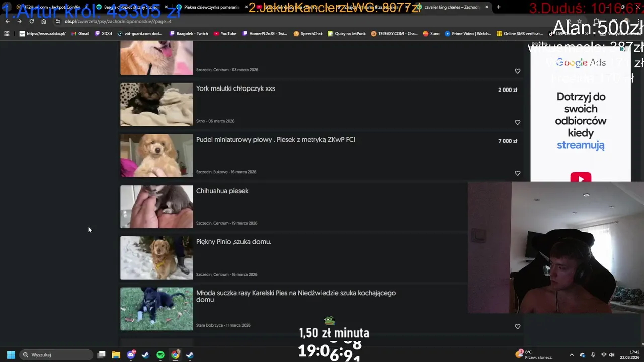Open the Online SMS verification bookmark
The width and height of the screenshot is (644, 362).
(x=520, y=34)
